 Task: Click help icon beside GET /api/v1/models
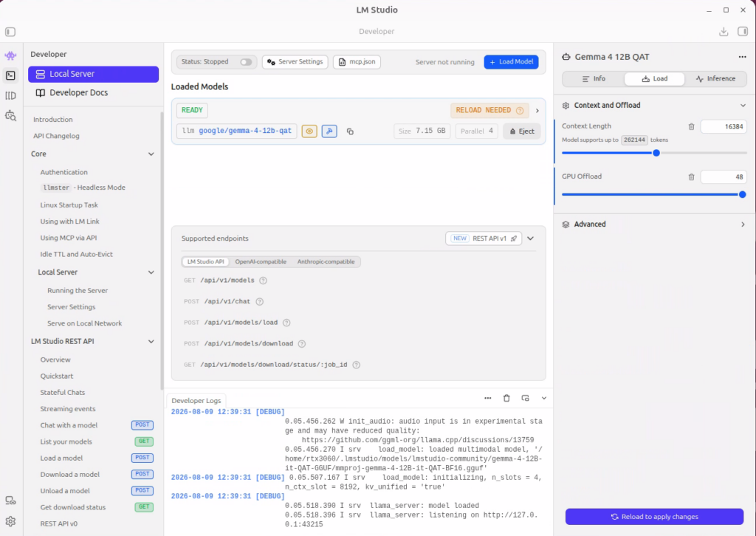coord(264,281)
